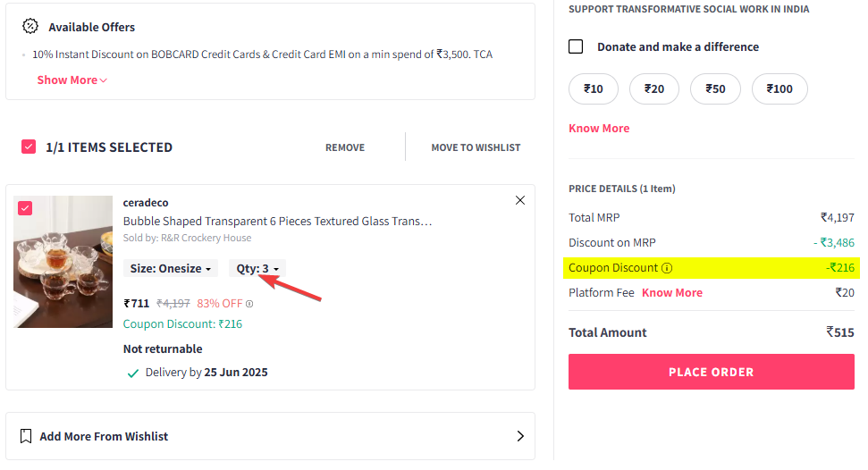Open Know More beside Platform Fee
This screenshot has width=868, height=470.
pyautogui.click(x=672, y=293)
